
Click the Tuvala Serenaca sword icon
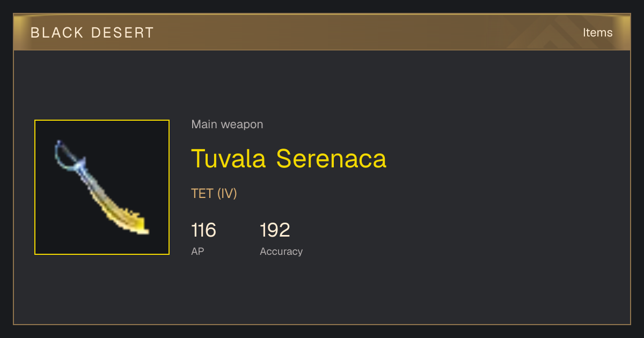click(102, 187)
